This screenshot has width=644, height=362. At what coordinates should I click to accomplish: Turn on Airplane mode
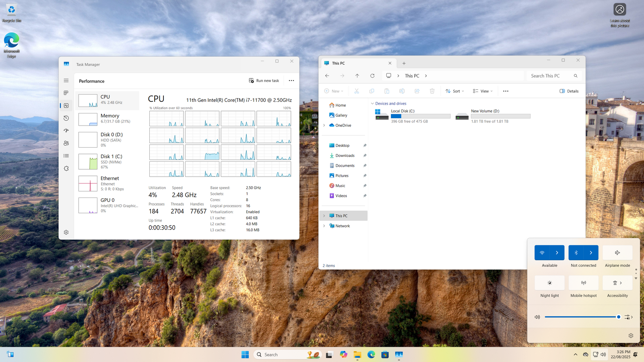tap(617, 253)
